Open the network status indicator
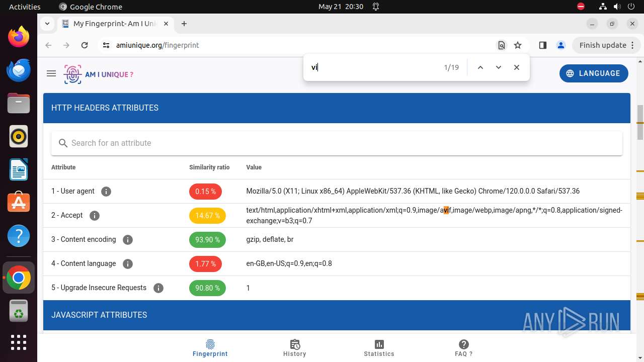 pos(603,7)
